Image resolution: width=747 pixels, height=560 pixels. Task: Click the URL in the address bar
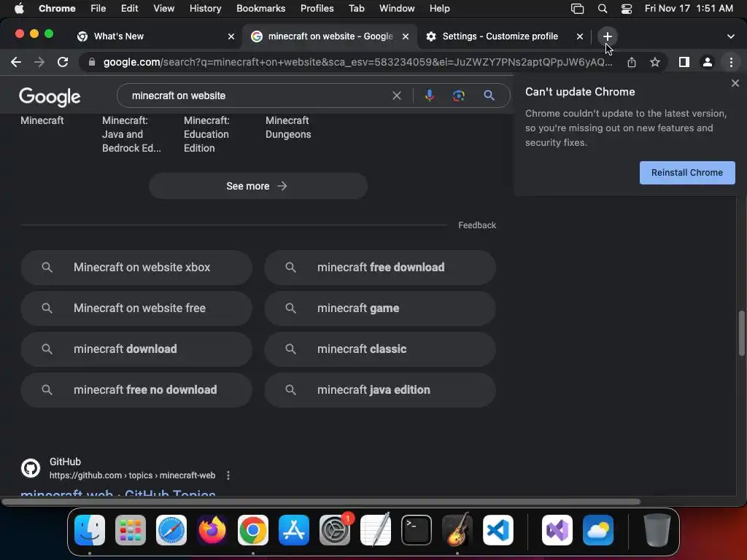tap(357, 62)
